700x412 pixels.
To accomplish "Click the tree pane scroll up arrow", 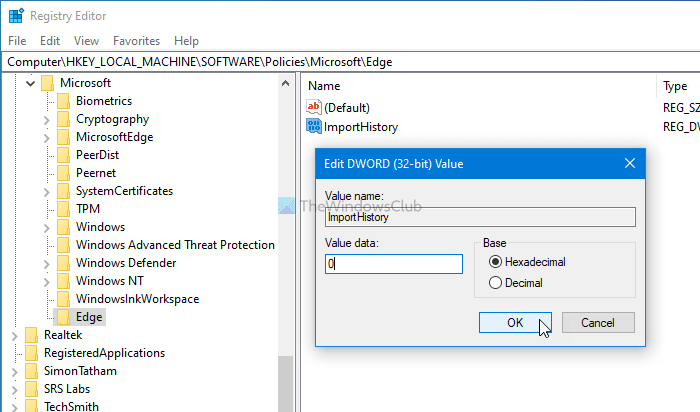I will pos(285,83).
